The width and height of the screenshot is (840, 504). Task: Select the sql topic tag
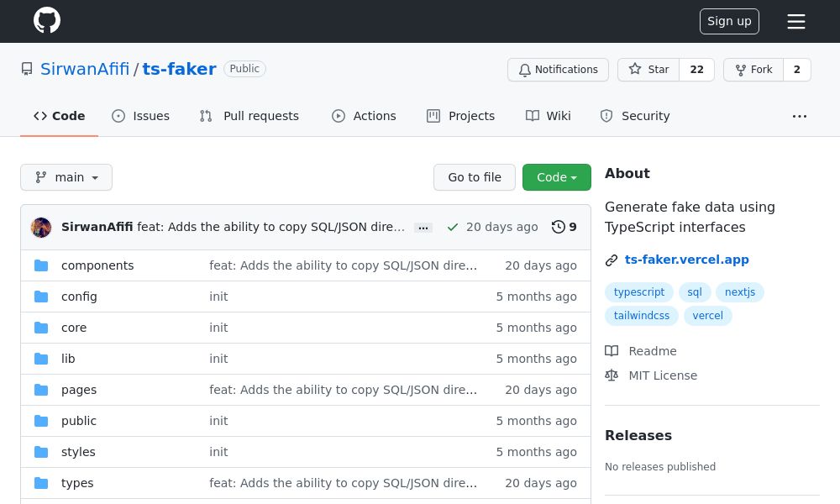pos(695,292)
